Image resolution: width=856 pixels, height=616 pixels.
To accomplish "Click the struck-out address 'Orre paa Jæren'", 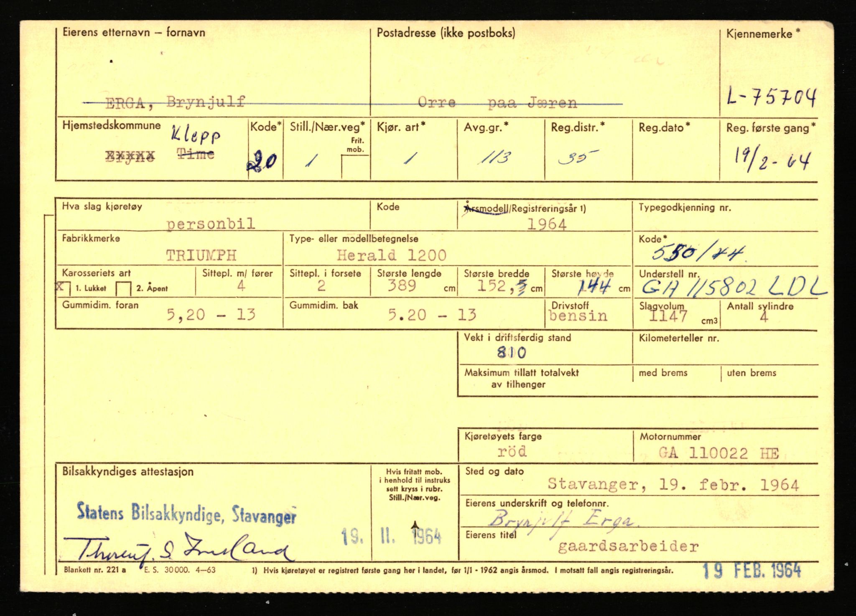I will (497, 102).
